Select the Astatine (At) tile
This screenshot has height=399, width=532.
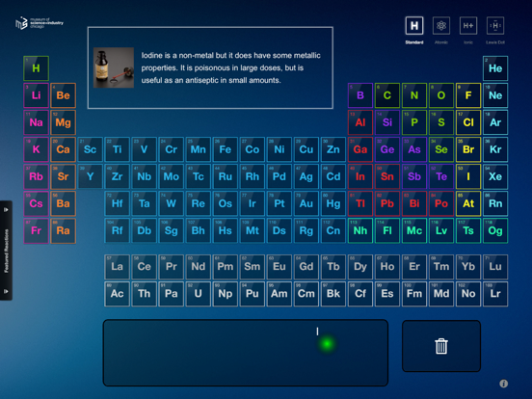[x=468, y=203]
